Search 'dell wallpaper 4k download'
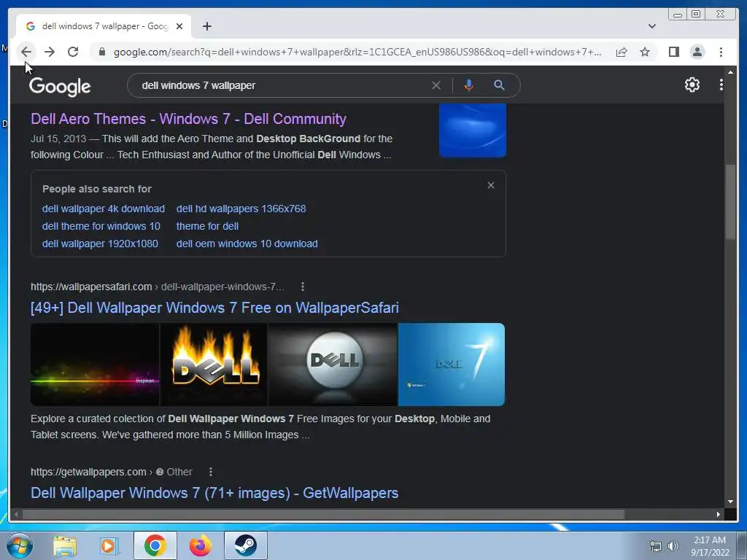 point(104,209)
